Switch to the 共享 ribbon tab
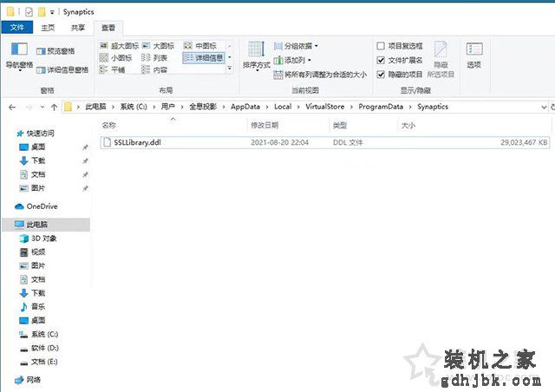Image resolution: width=555 pixels, height=392 pixels. point(78,28)
